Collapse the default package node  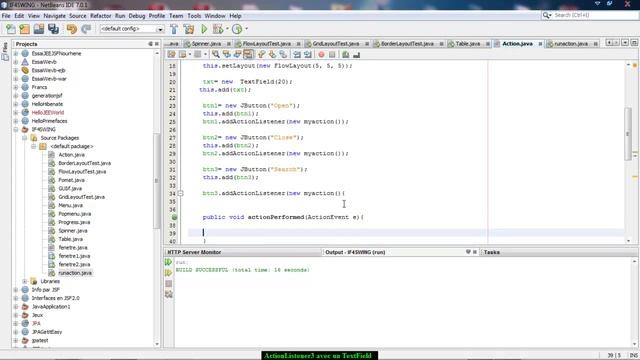click(34, 146)
